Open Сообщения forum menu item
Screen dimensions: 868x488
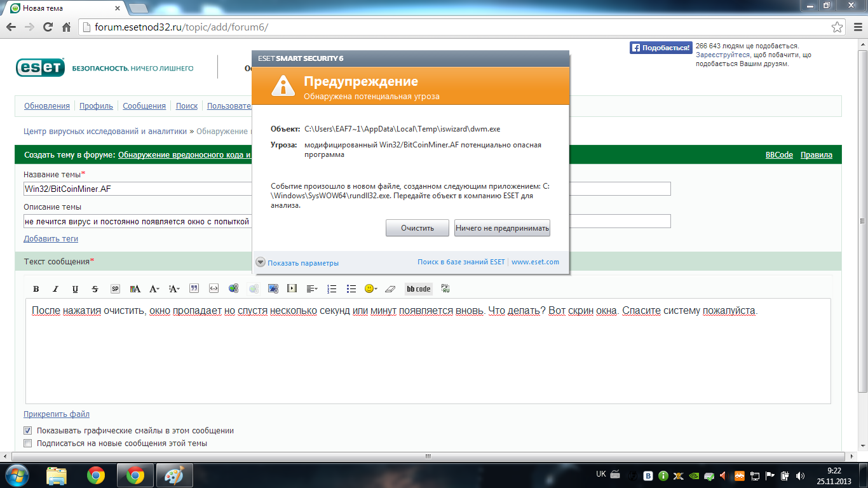[x=144, y=106]
